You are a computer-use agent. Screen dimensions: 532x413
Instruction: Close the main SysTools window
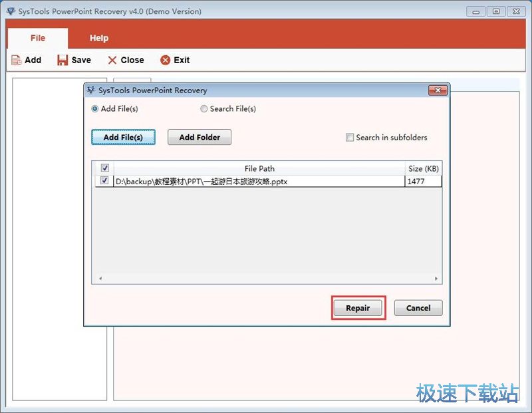(x=516, y=11)
